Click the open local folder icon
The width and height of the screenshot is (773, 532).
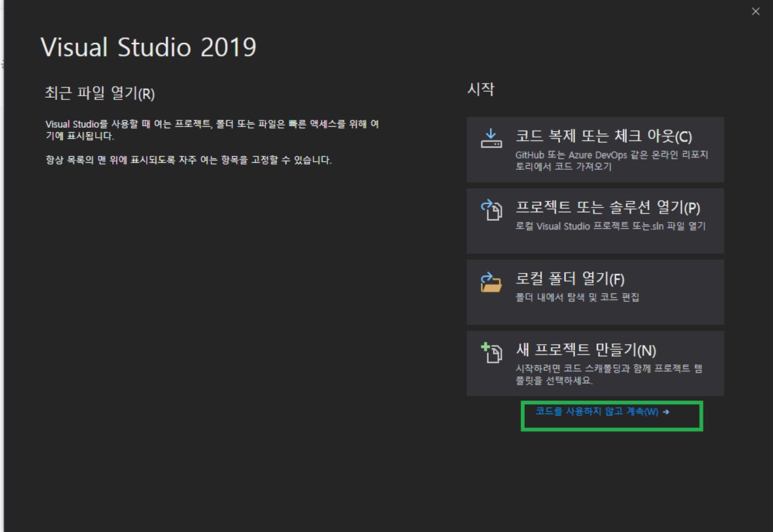[491, 282]
